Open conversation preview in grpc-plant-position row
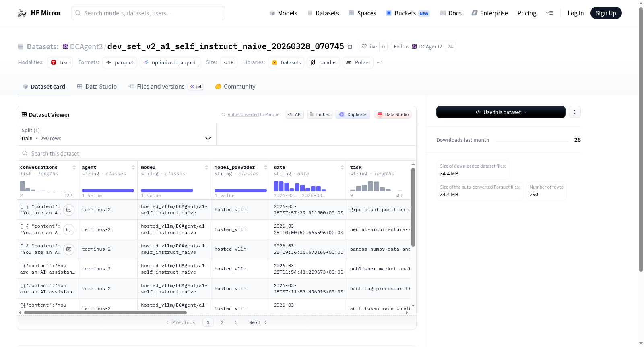 [x=69, y=210]
